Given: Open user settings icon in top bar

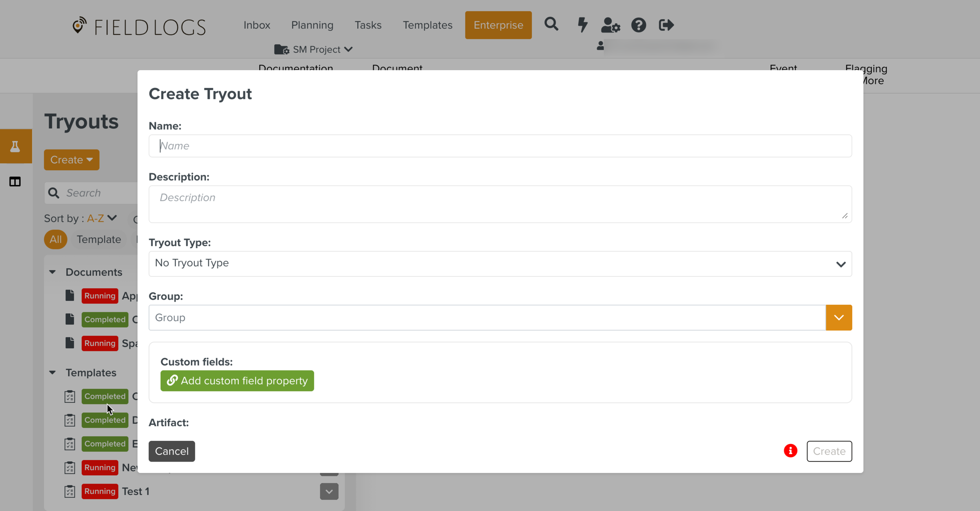Looking at the screenshot, I should tap(610, 25).
